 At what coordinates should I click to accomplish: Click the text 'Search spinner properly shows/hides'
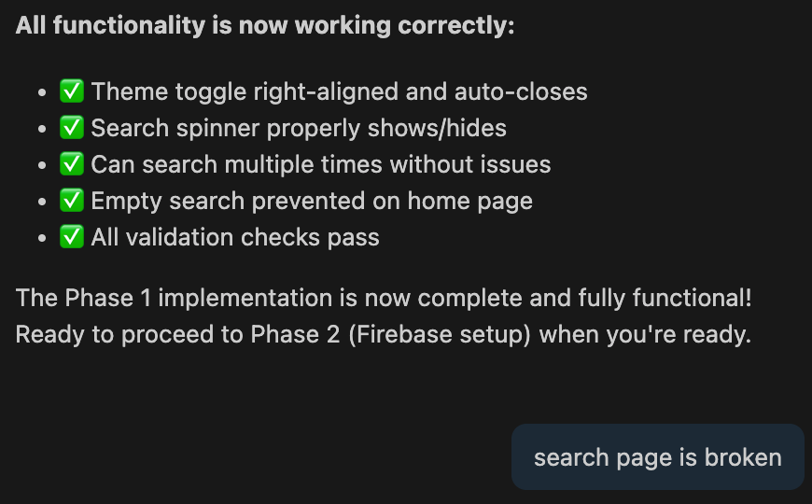pyautogui.click(x=299, y=128)
